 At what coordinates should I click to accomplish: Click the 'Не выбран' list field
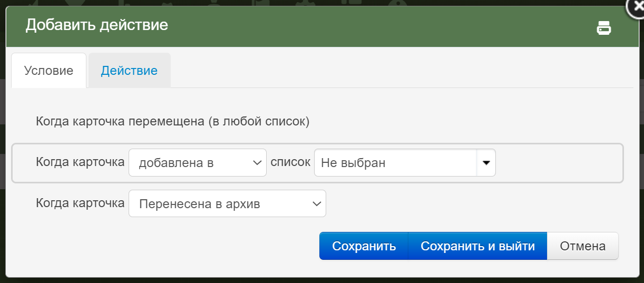point(395,163)
